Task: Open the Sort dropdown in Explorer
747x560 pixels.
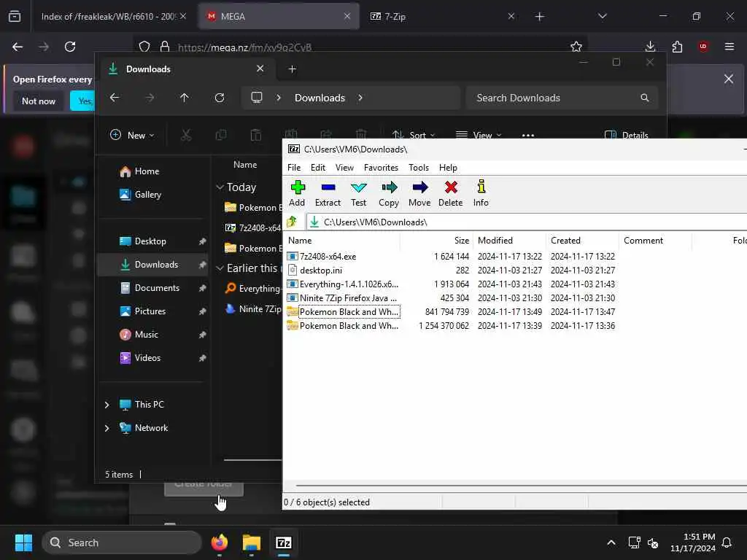Action: click(x=414, y=135)
